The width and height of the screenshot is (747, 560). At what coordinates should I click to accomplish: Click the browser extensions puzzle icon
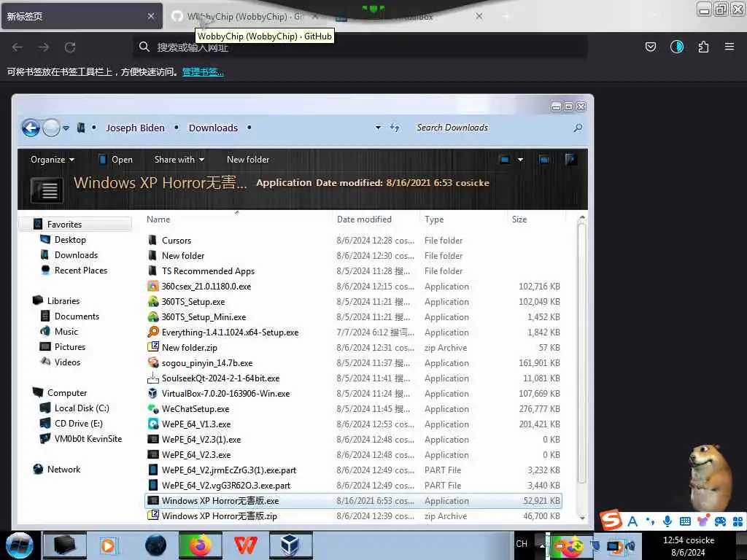tap(703, 47)
